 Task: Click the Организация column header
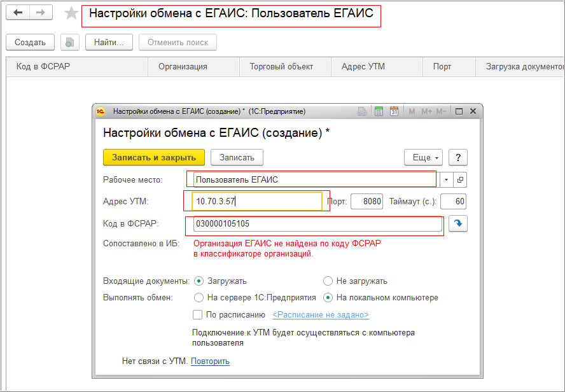(x=194, y=67)
